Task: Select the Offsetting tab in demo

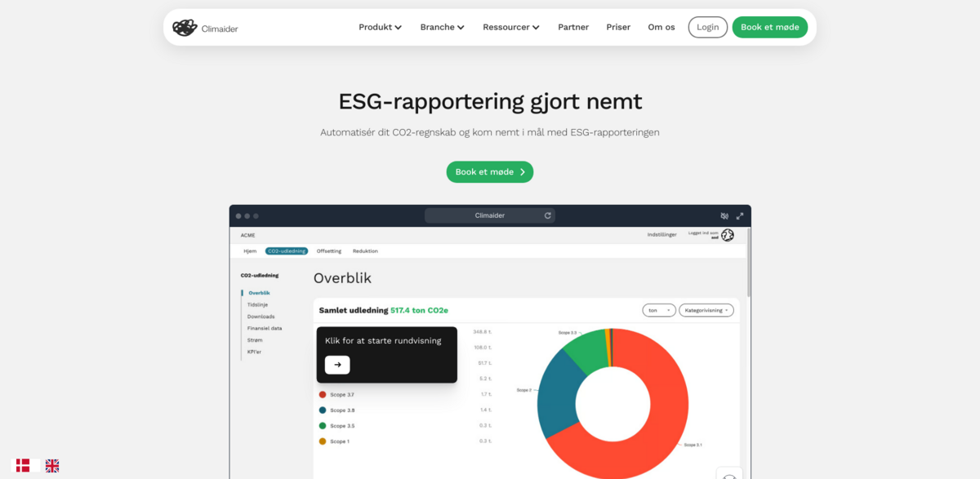Action: point(329,251)
